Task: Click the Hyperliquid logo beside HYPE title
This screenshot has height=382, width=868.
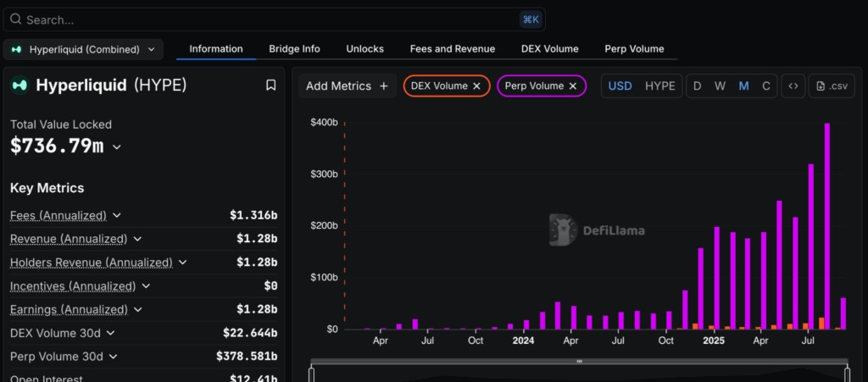Action: pos(20,86)
